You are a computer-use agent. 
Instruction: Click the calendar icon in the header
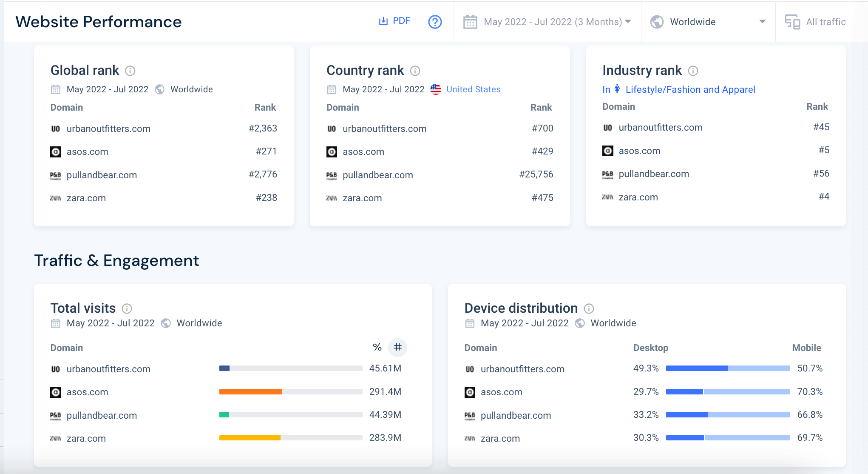coord(470,22)
